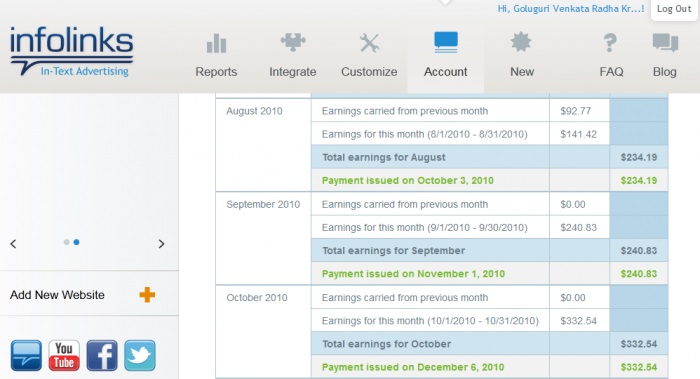Screen dimensions: 700x379
Task: Open the Integrate puzzle piece icon
Action: (293, 42)
